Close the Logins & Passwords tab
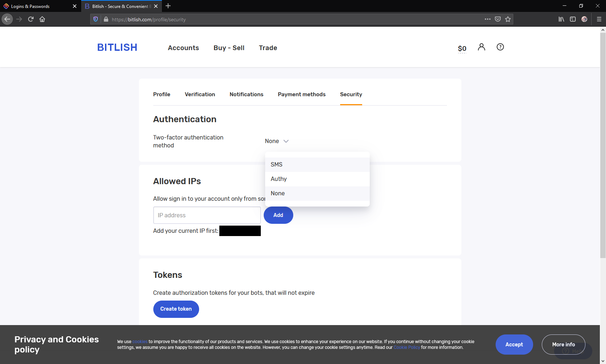 click(75, 6)
